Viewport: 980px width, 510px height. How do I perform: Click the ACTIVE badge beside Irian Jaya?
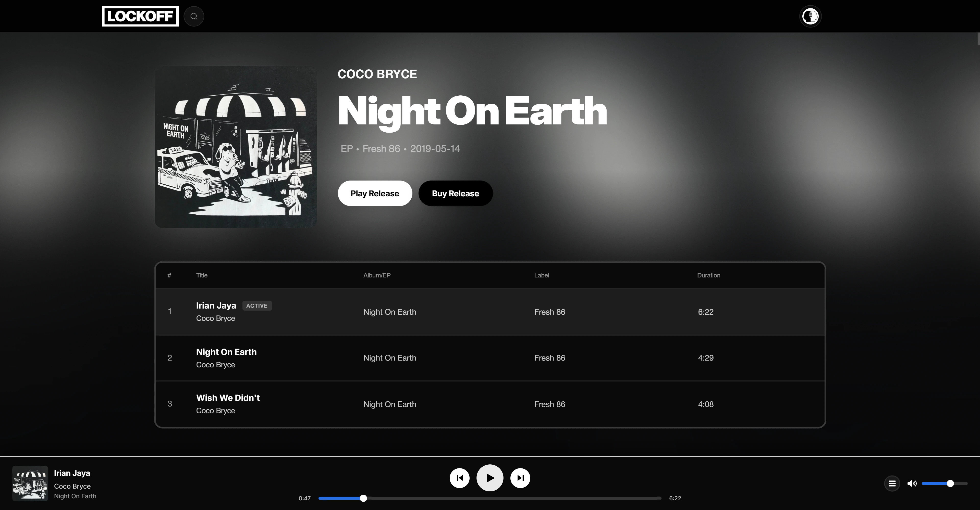pyautogui.click(x=257, y=305)
